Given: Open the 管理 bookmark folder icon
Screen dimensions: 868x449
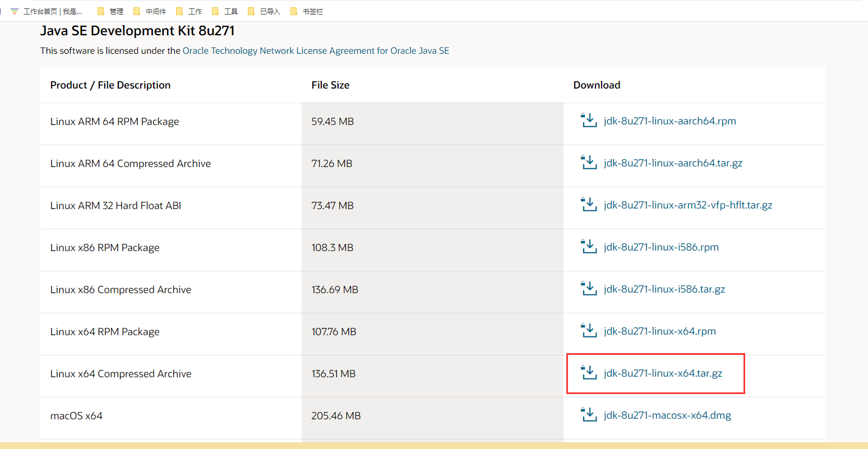Looking at the screenshot, I should 101,11.
